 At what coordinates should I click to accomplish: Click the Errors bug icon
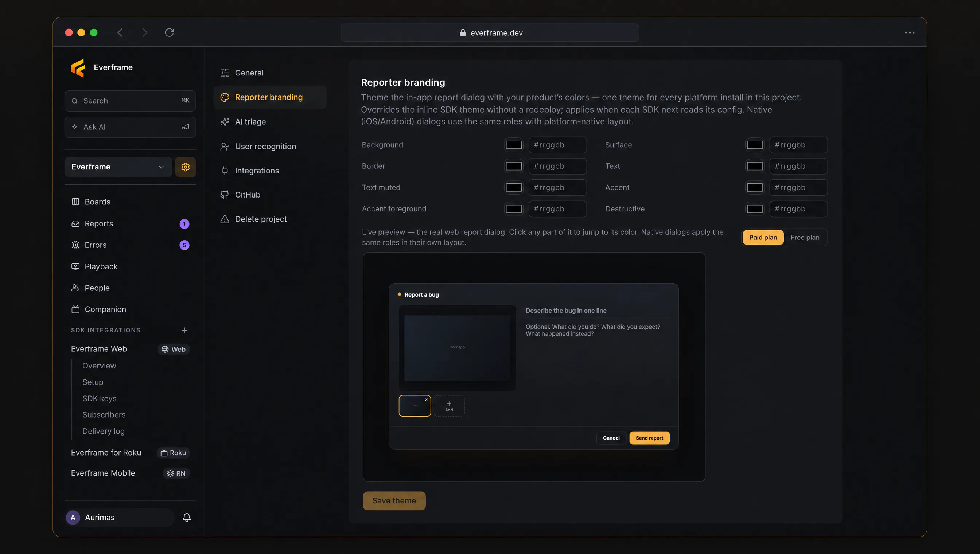point(75,245)
